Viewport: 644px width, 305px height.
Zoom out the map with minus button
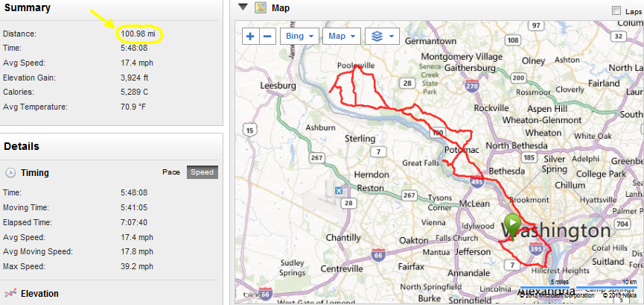click(267, 37)
